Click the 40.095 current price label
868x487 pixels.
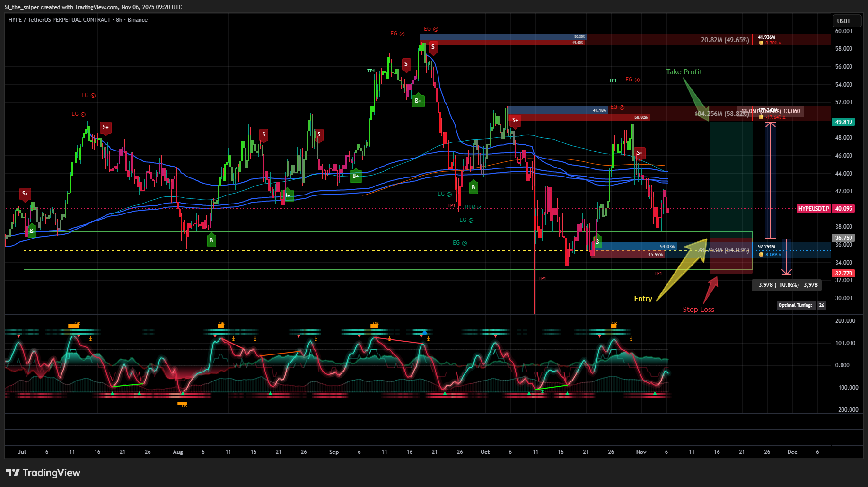tap(843, 209)
